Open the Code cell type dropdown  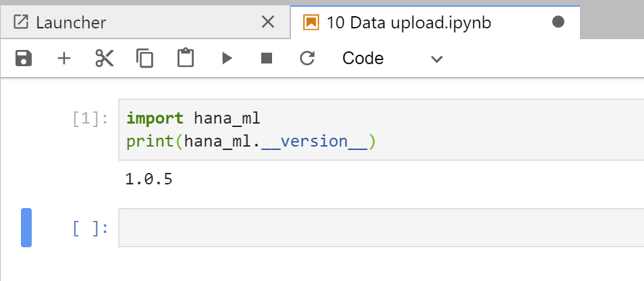[392, 58]
